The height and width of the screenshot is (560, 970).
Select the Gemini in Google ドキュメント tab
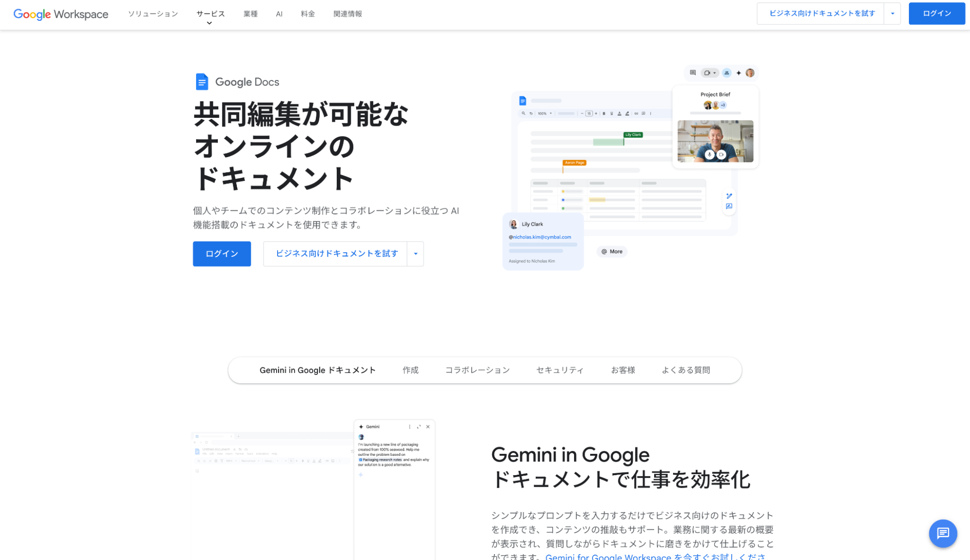(317, 369)
